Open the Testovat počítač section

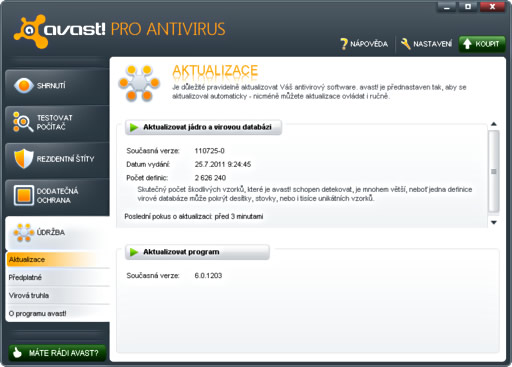(57, 122)
